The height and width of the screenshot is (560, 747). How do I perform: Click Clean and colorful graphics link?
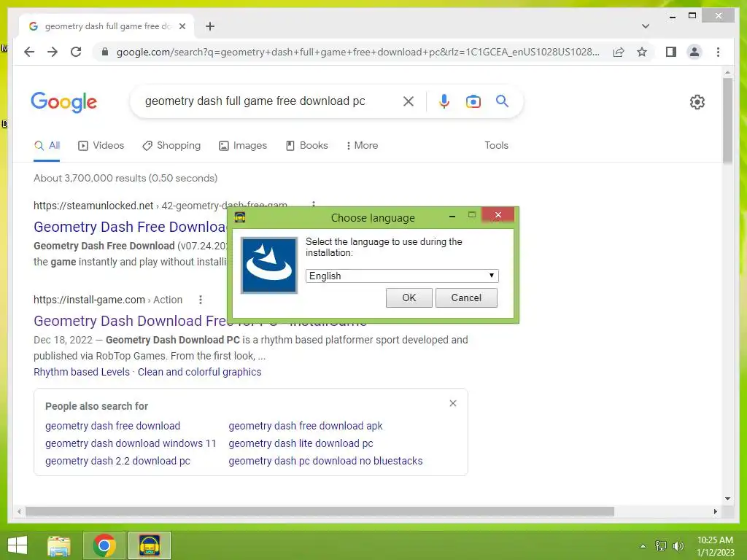200,372
